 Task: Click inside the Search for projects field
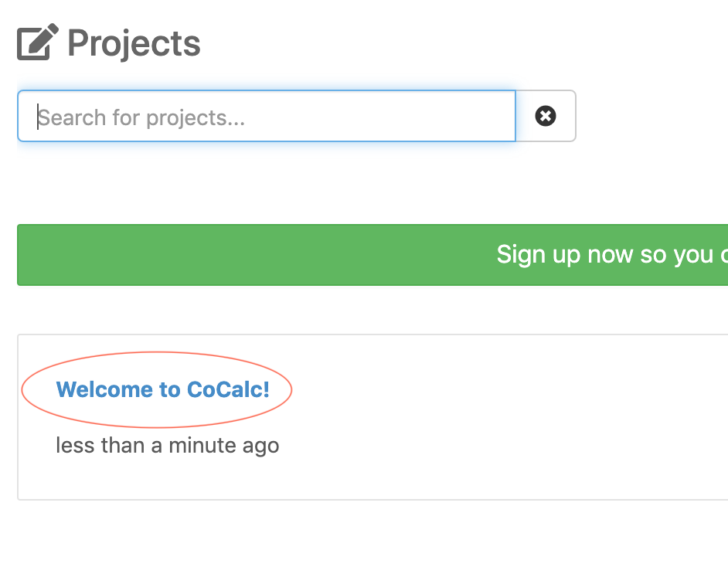[x=266, y=117]
